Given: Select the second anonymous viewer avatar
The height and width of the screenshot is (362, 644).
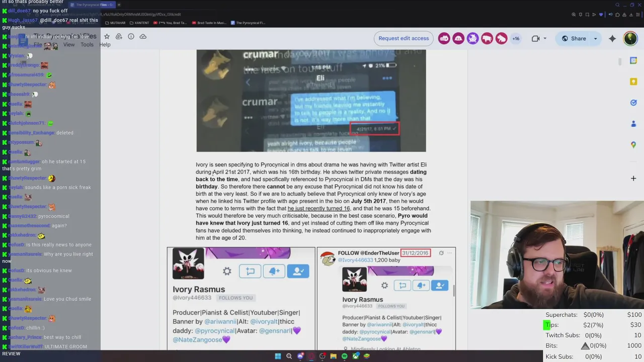Looking at the screenshot, I should pos(458,39).
